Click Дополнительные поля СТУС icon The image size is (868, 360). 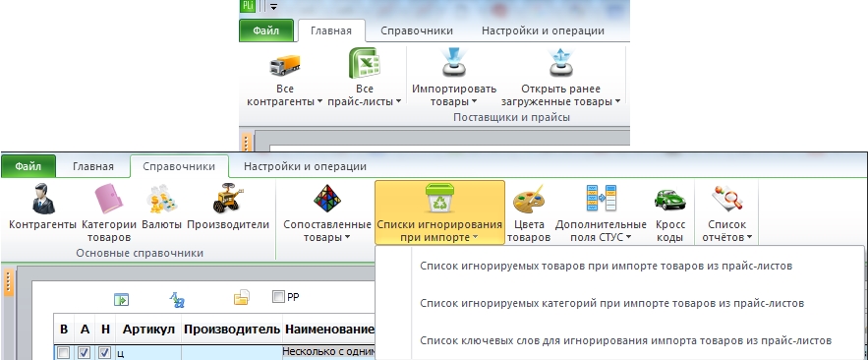[x=601, y=199]
